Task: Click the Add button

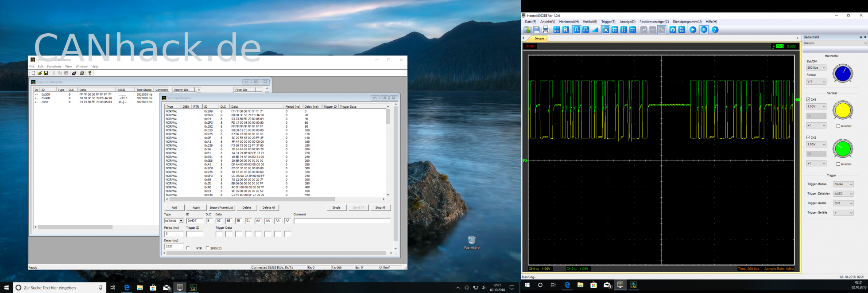Action: click(174, 207)
